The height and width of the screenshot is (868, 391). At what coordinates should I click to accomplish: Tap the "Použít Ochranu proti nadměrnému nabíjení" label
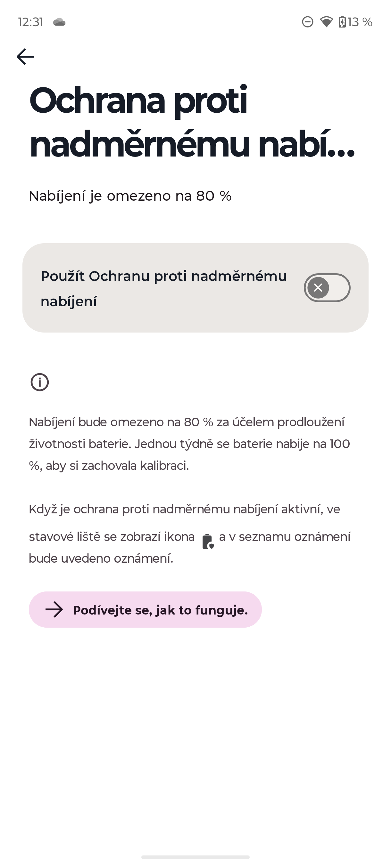click(164, 288)
